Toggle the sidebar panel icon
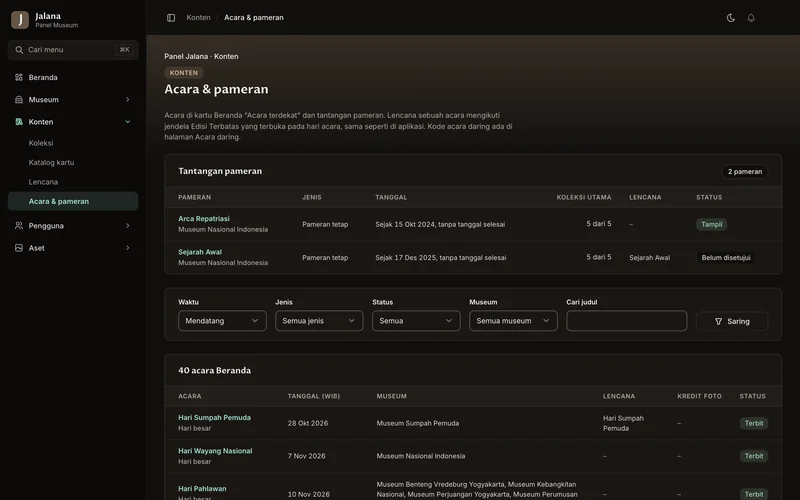Screen dimensions: 800x500 [171, 18]
